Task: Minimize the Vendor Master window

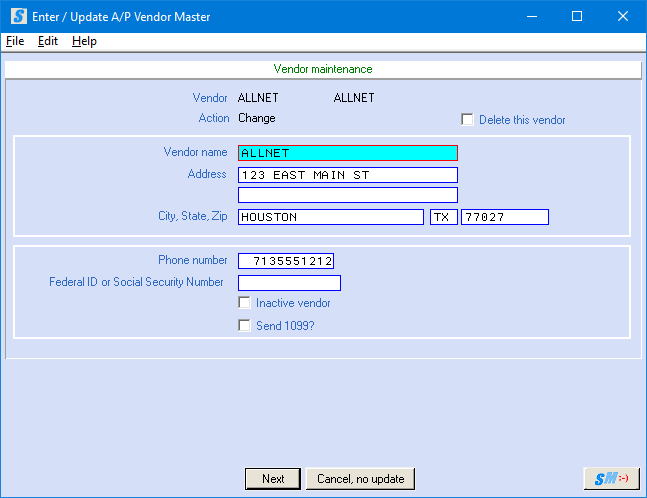Action: [532, 17]
